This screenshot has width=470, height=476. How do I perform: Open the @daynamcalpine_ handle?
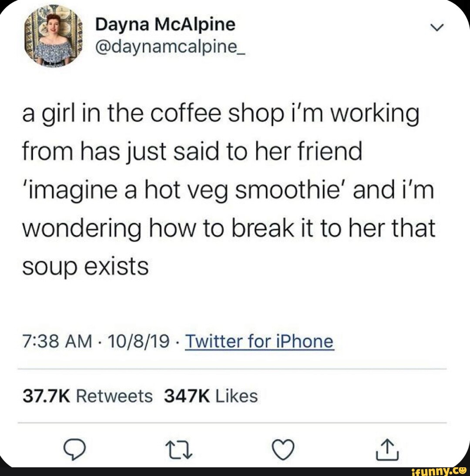coord(170,47)
